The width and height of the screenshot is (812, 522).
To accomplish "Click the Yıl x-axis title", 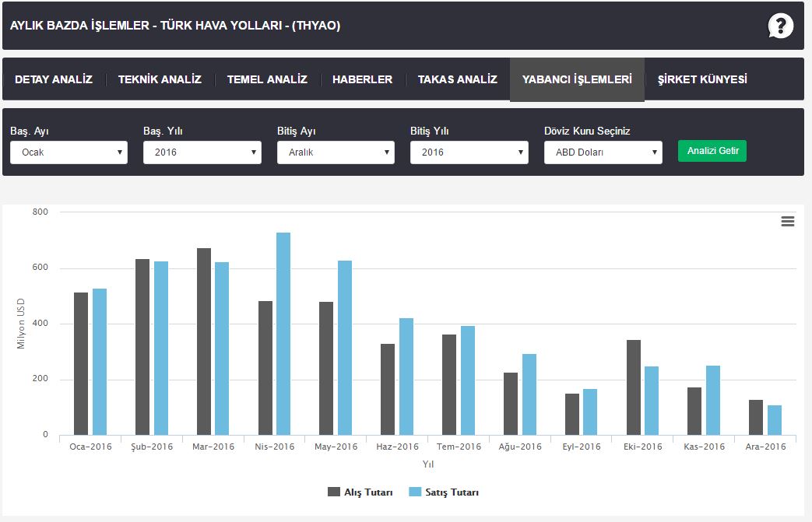I will [x=427, y=464].
